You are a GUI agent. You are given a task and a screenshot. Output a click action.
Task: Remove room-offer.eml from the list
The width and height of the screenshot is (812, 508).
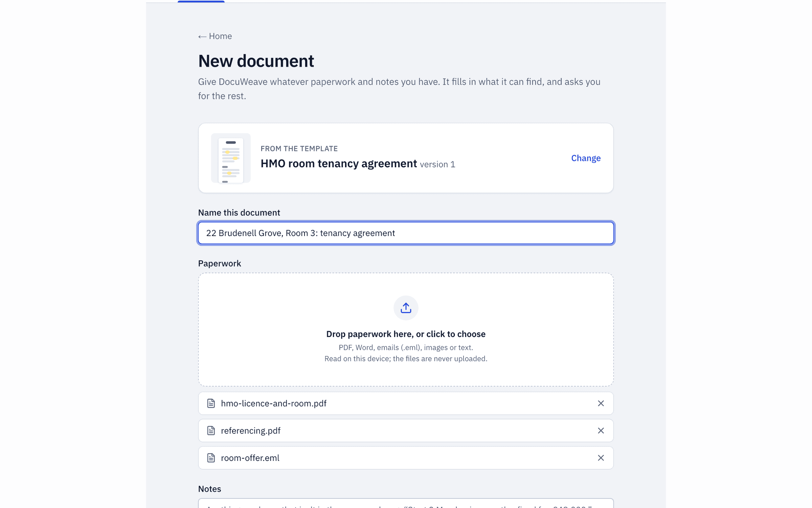click(601, 458)
